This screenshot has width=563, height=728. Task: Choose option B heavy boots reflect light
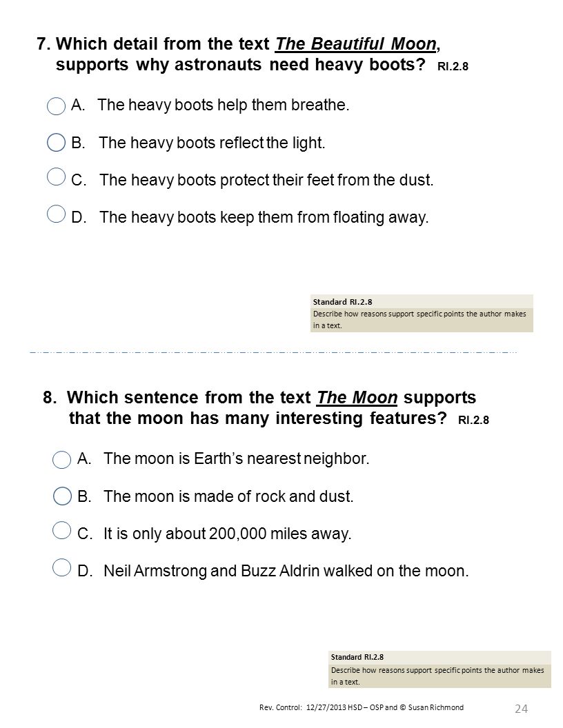click(56, 143)
